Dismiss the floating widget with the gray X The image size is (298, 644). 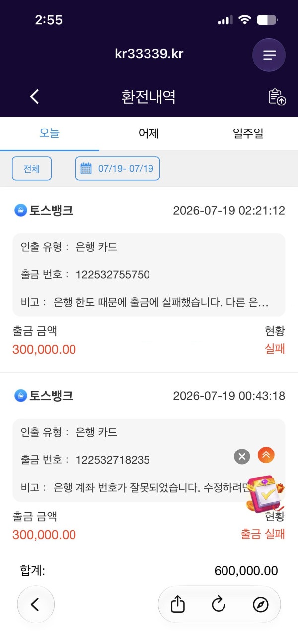[242, 456]
